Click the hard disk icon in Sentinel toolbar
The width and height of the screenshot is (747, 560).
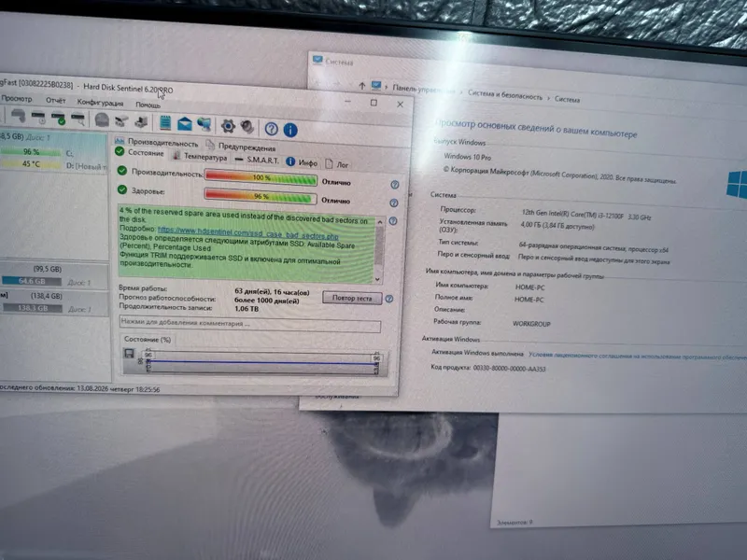(x=19, y=116)
